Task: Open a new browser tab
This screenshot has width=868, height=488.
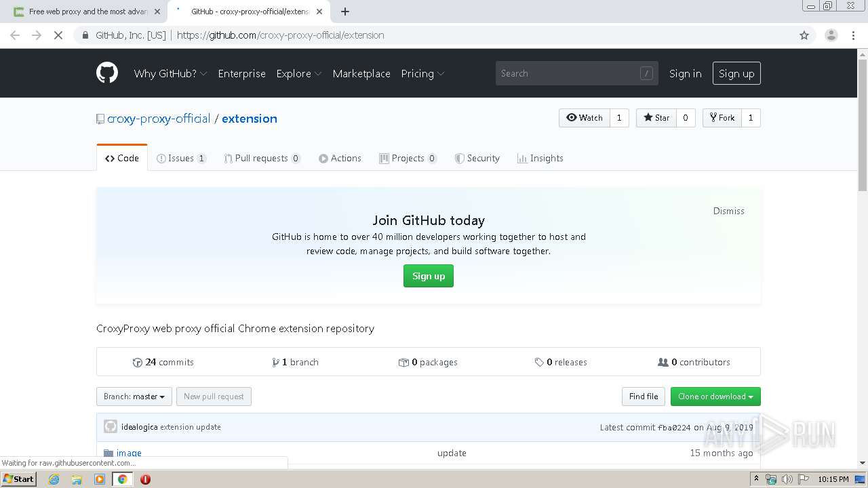Action: [345, 12]
